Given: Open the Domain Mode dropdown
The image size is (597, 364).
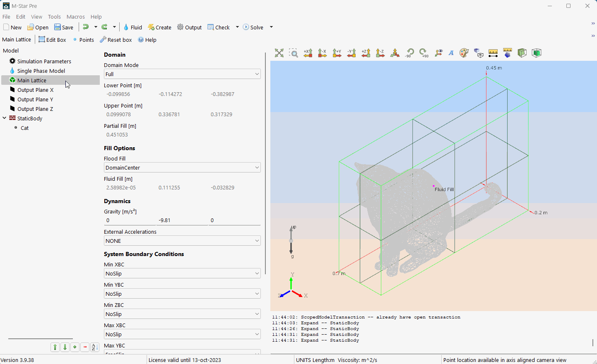Looking at the screenshot, I should [x=182, y=74].
